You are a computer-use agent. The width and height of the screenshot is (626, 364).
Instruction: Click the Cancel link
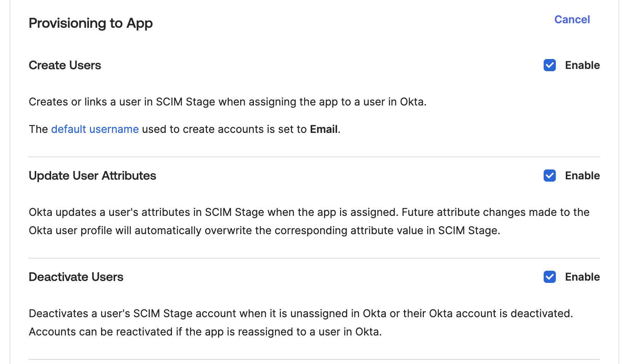click(572, 19)
